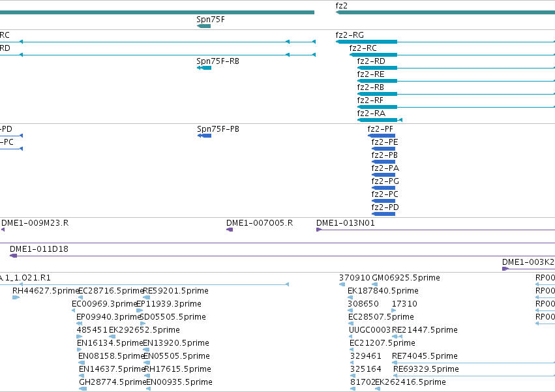Select EST EK187840.5prime
The height and width of the screenshot is (392, 555).
(x=350, y=297)
